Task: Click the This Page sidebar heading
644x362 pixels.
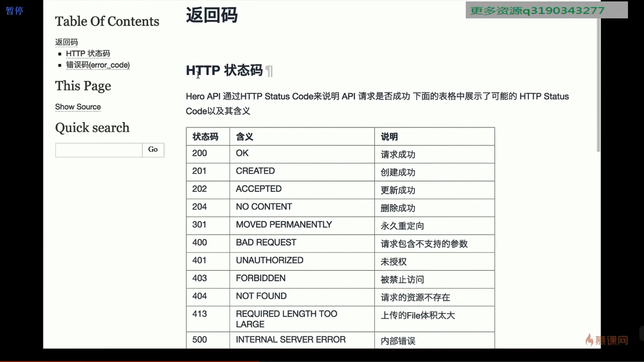Action: (83, 86)
